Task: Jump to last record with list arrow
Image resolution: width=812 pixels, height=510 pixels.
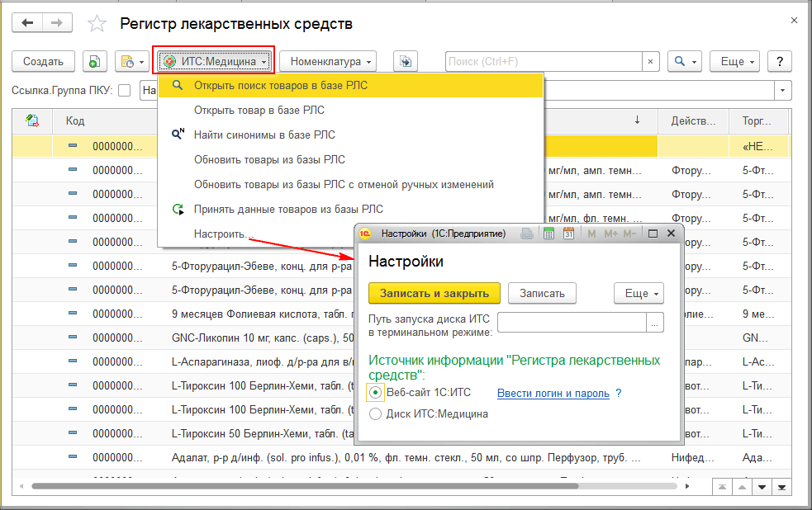Action: 781,487
